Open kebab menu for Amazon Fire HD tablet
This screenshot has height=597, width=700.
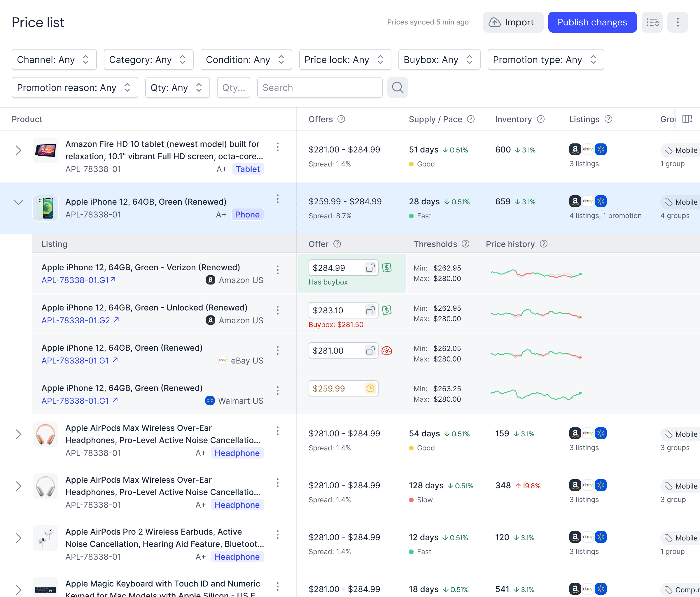[277, 147]
